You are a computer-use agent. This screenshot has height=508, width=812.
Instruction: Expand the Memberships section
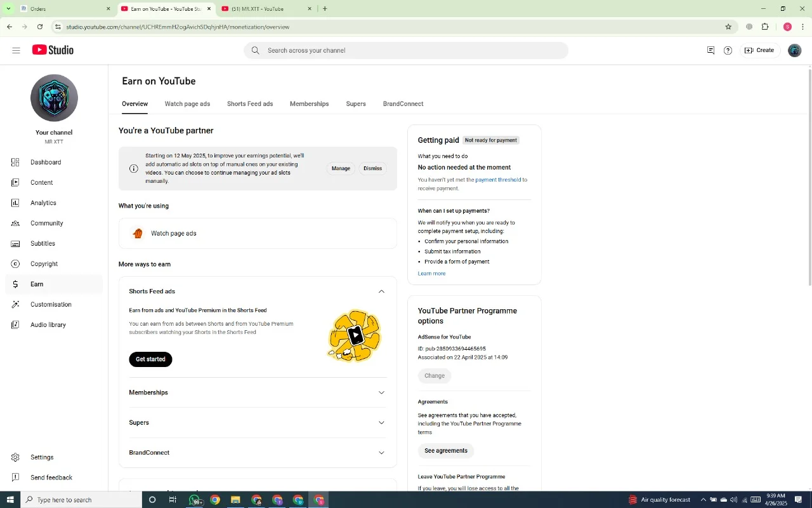pos(381,392)
